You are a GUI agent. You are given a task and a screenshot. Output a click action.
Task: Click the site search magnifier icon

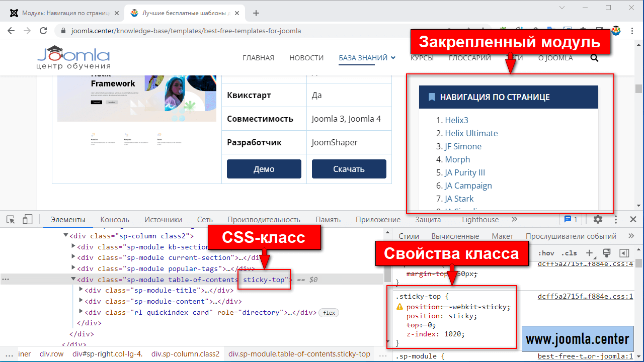pyautogui.click(x=594, y=58)
